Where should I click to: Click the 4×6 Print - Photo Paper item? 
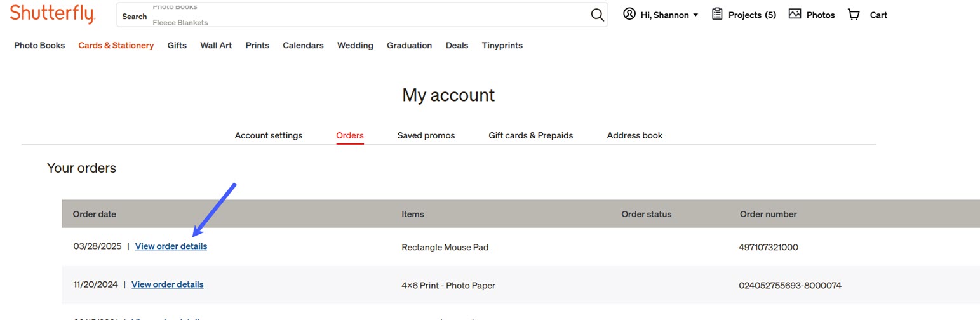(448, 285)
